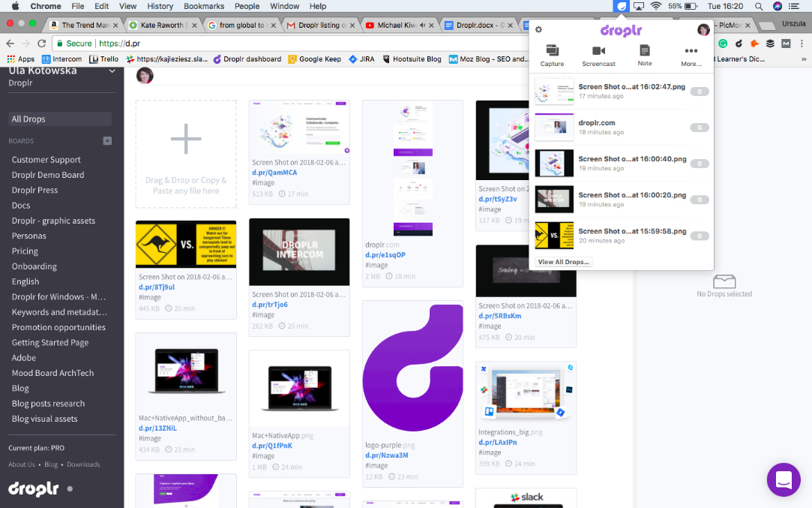Screen dimensions: 812x508
Task: Click view count badge for Screen Shot 16:00:40.png
Action: [699, 164]
